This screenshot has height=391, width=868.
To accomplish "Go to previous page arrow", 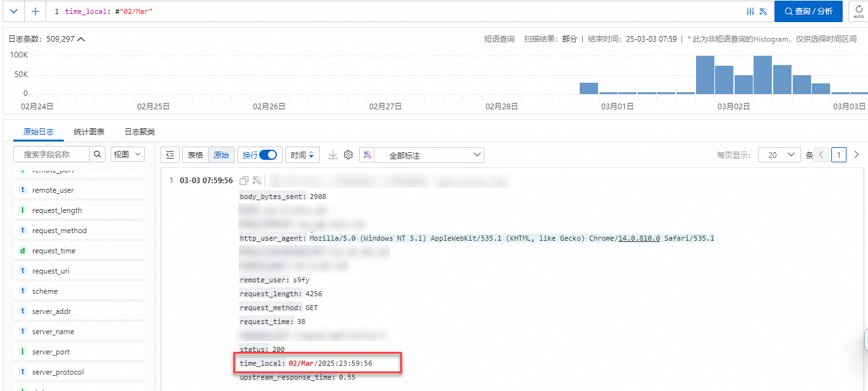I will point(821,155).
